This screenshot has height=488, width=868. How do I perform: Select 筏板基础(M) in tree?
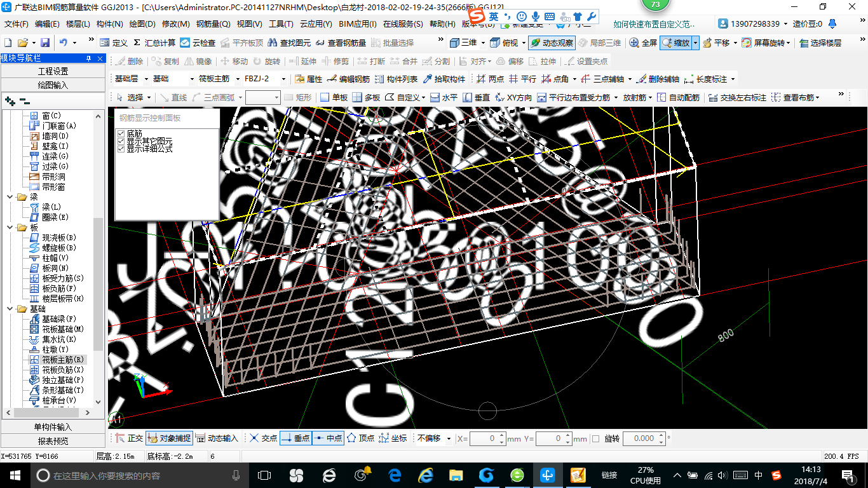coord(63,329)
